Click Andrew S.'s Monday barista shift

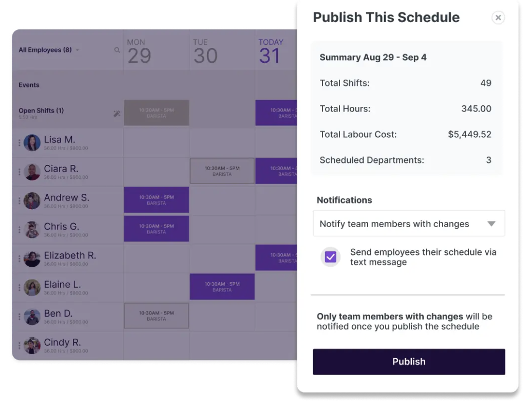tap(156, 200)
